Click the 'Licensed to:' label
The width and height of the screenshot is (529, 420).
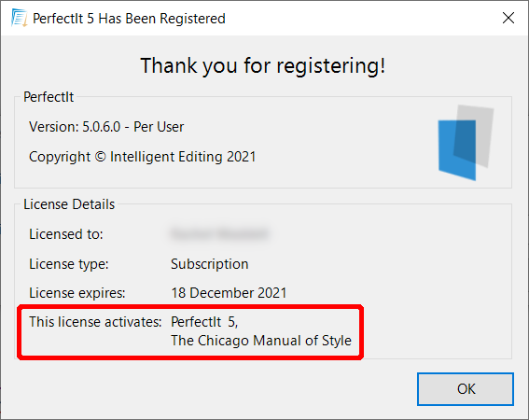[x=66, y=234]
